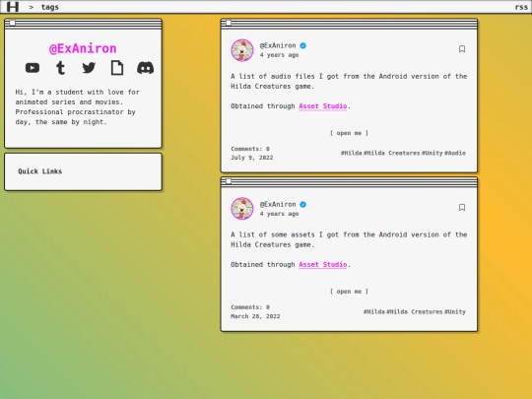The height and width of the screenshot is (399, 532).
Task: Open the avatar on the assets post
Action: (242, 208)
